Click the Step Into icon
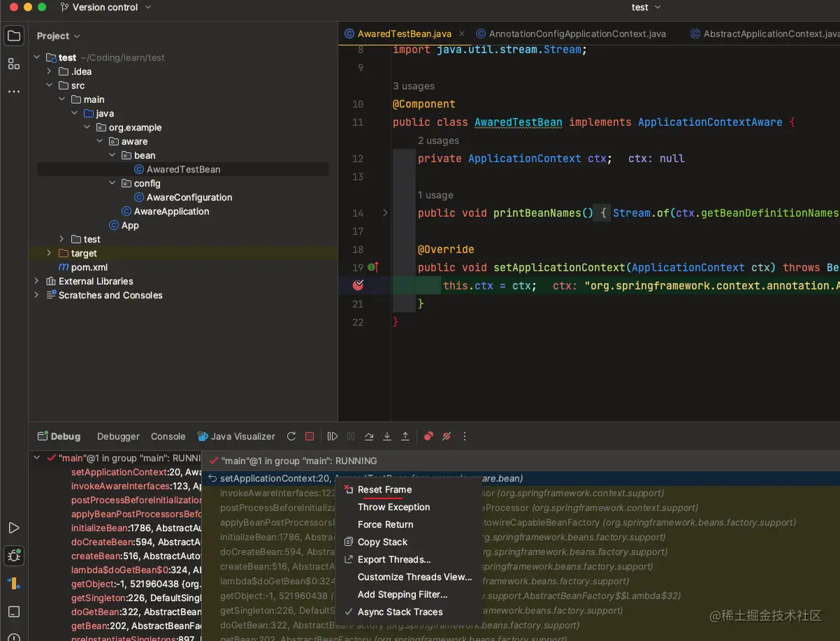This screenshot has width=840, height=641. click(387, 436)
